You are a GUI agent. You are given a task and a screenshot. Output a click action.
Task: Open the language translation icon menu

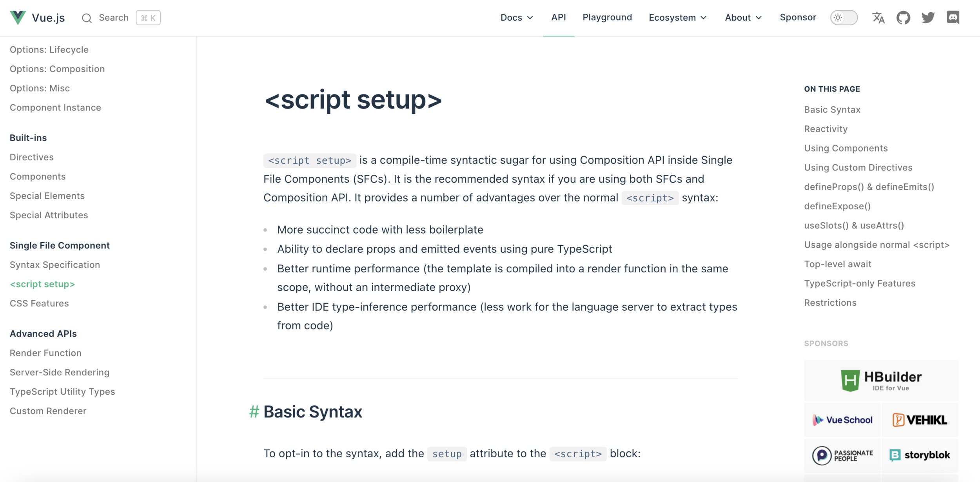[x=878, y=18]
